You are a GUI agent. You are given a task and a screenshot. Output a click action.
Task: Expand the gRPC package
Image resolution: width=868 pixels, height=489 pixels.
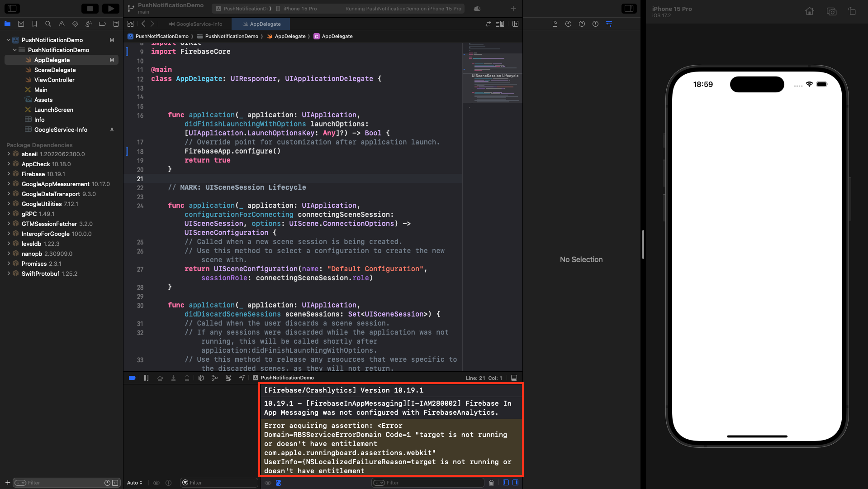[8, 214]
